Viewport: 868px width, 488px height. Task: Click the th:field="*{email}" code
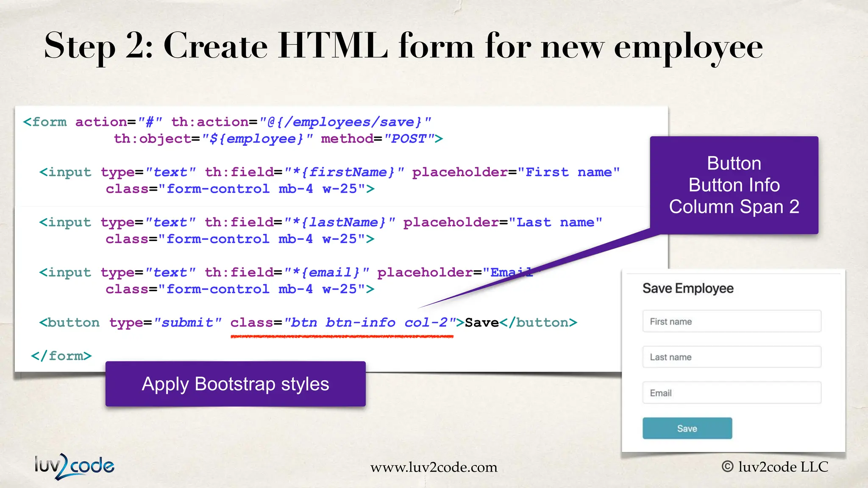[x=287, y=272]
